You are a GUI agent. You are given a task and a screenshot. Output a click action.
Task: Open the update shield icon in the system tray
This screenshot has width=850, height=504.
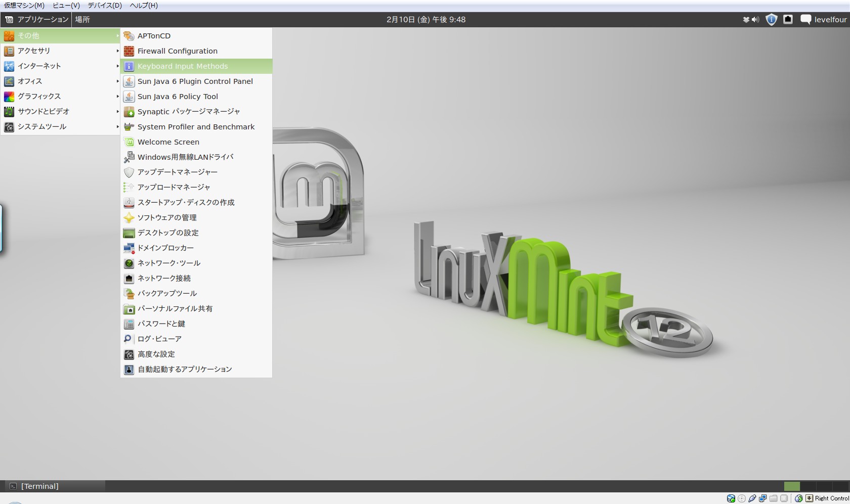pos(771,20)
